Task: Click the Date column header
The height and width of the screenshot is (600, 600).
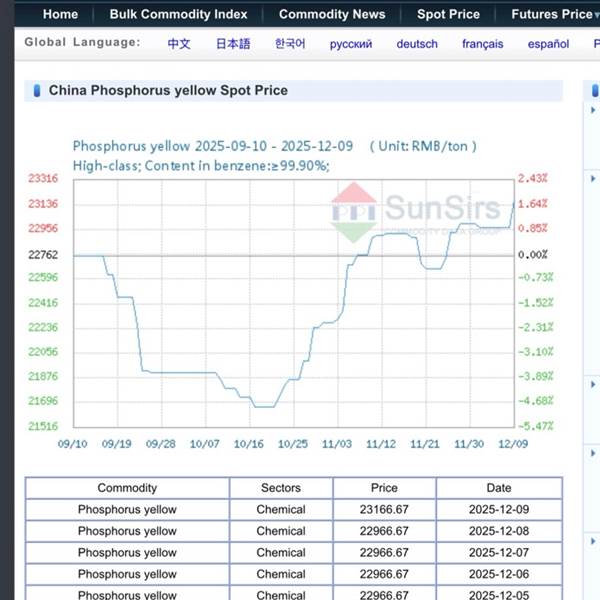Action: (499, 488)
